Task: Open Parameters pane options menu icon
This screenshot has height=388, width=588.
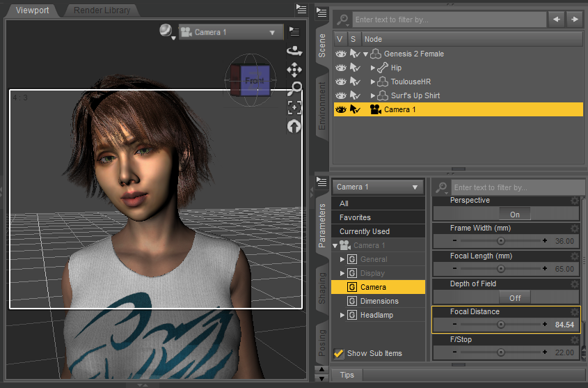Action: [x=321, y=182]
